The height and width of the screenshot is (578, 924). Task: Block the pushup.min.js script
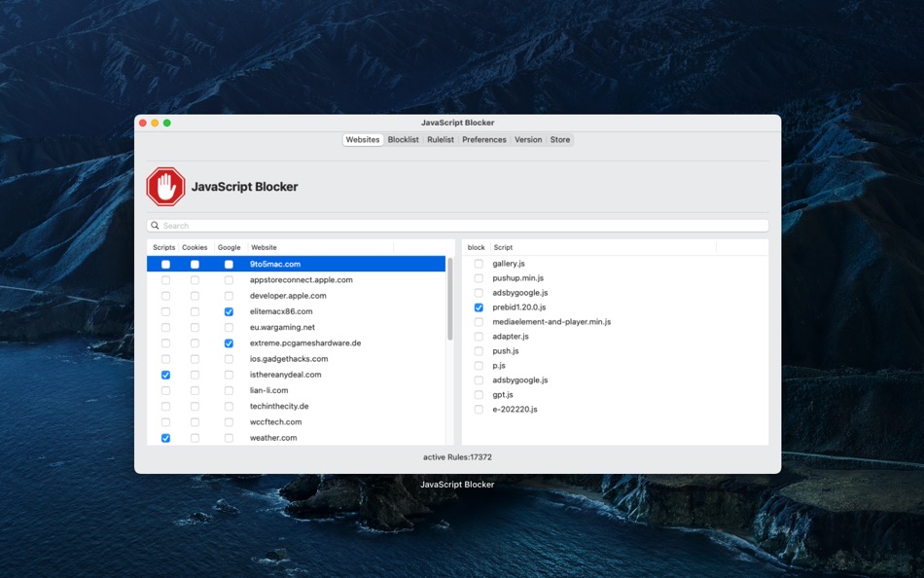[479, 277]
